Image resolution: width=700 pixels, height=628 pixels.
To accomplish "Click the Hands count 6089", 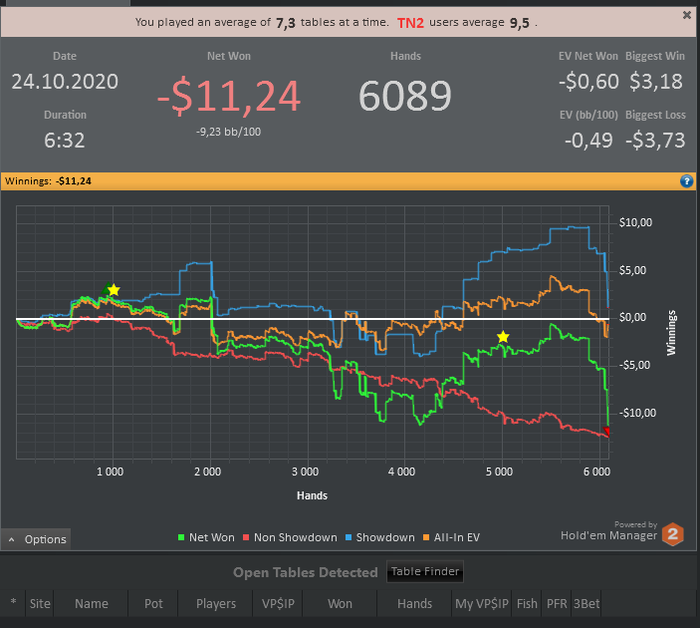I will (405, 96).
